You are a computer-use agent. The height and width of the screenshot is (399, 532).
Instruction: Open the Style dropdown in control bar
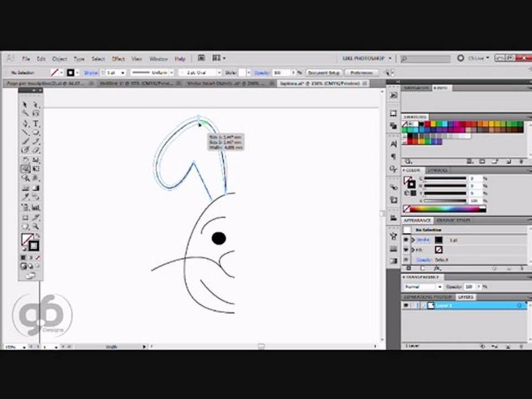tap(249, 73)
